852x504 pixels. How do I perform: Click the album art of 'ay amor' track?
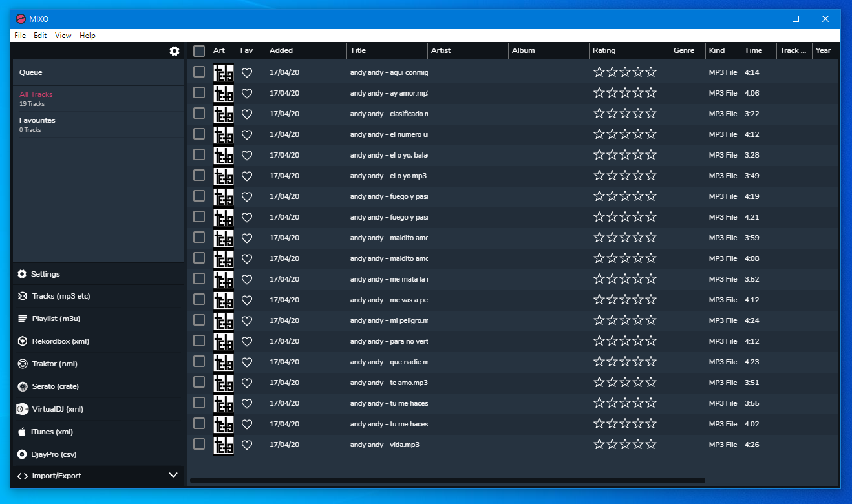[224, 93]
